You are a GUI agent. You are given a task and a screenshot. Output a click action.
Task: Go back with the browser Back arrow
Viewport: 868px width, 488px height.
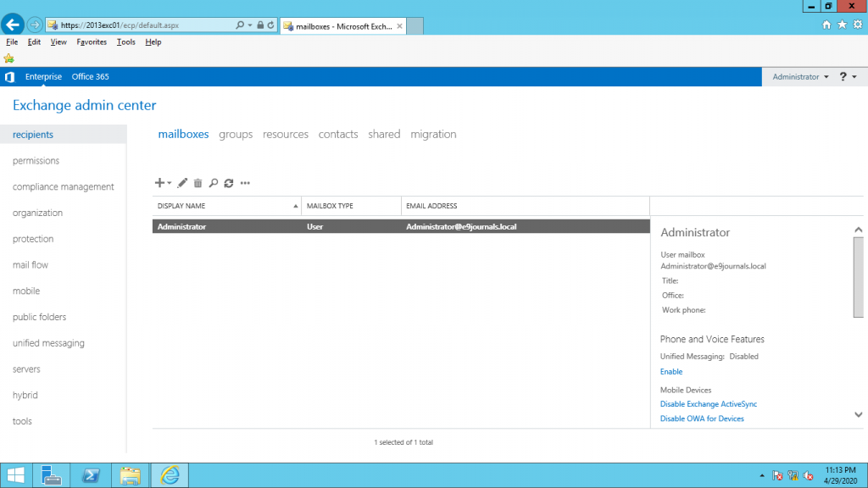12,25
